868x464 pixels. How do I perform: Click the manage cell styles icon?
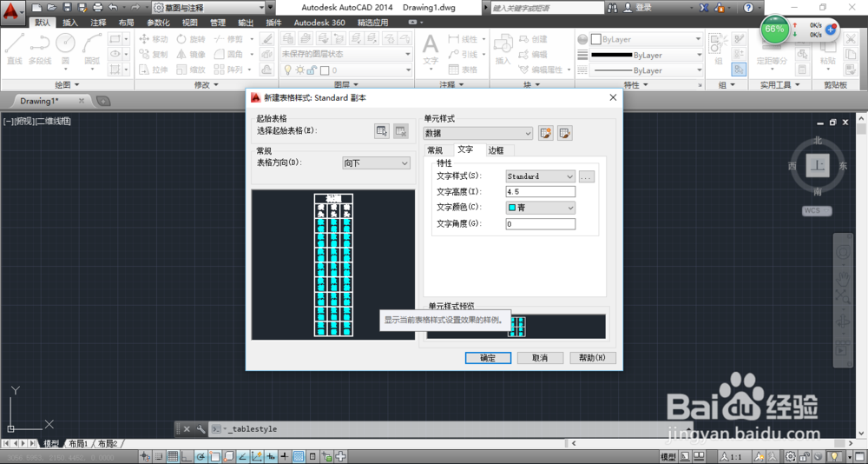pos(565,133)
